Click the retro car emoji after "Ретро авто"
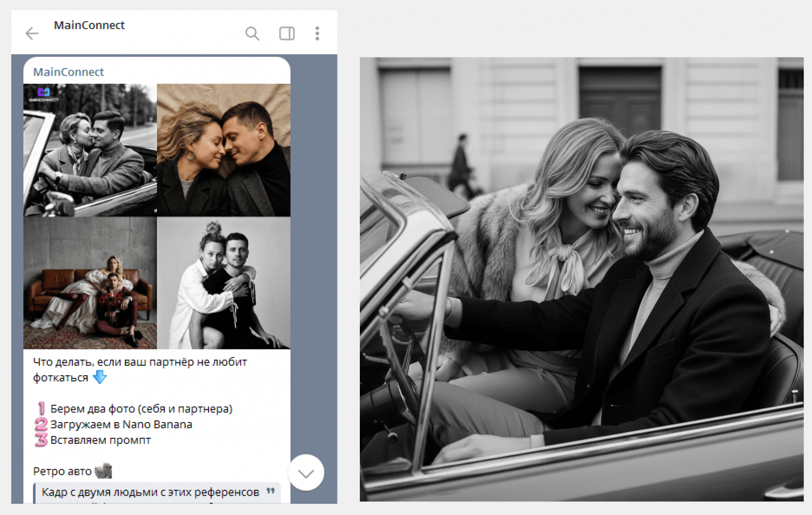 click(103, 471)
